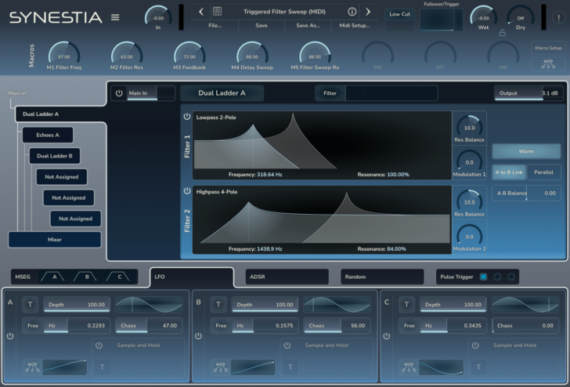Switch to the Random tab
This screenshot has height=387, width=570.
(x=382, y=277)
